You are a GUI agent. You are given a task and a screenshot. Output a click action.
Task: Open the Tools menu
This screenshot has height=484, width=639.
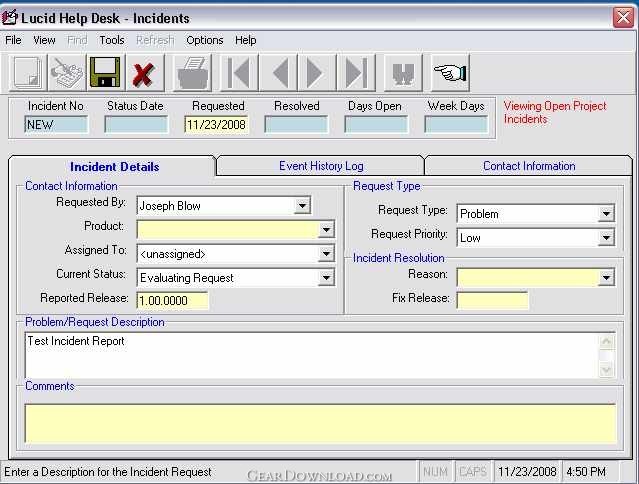(112, 40)
